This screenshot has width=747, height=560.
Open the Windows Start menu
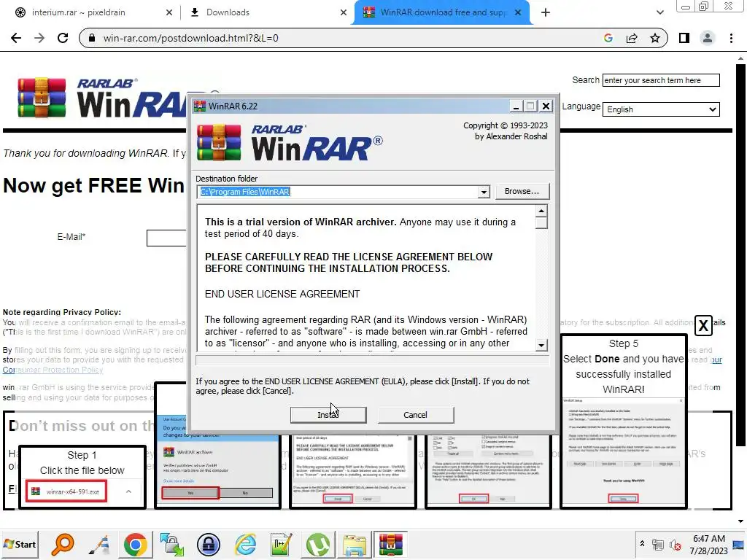(20, 544)
